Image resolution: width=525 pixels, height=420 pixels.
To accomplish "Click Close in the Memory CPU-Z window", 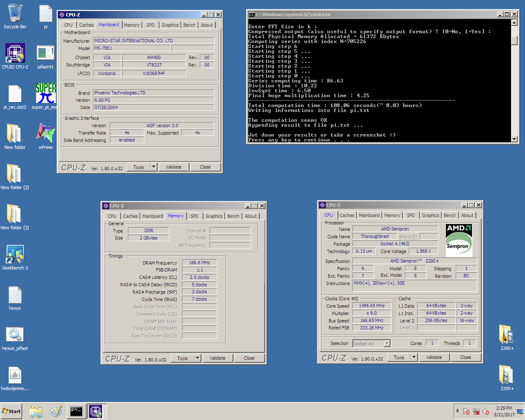I will 249,358.
